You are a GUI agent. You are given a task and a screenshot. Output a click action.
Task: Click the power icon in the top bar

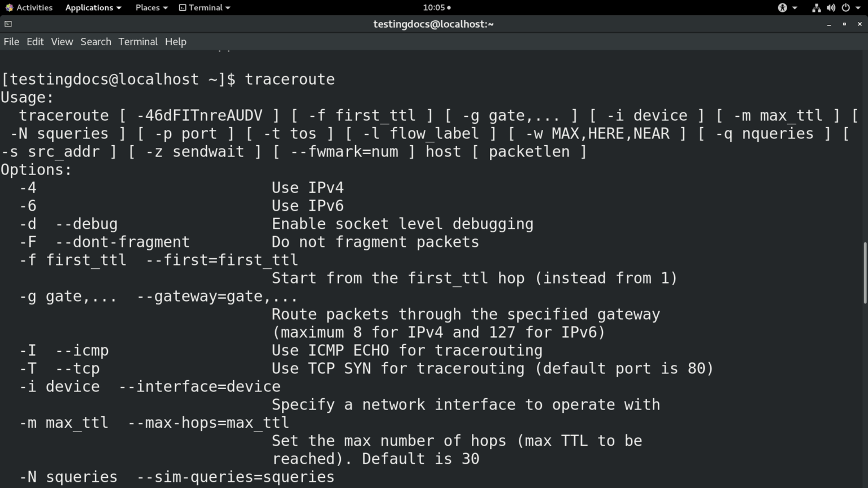point(846,7)
